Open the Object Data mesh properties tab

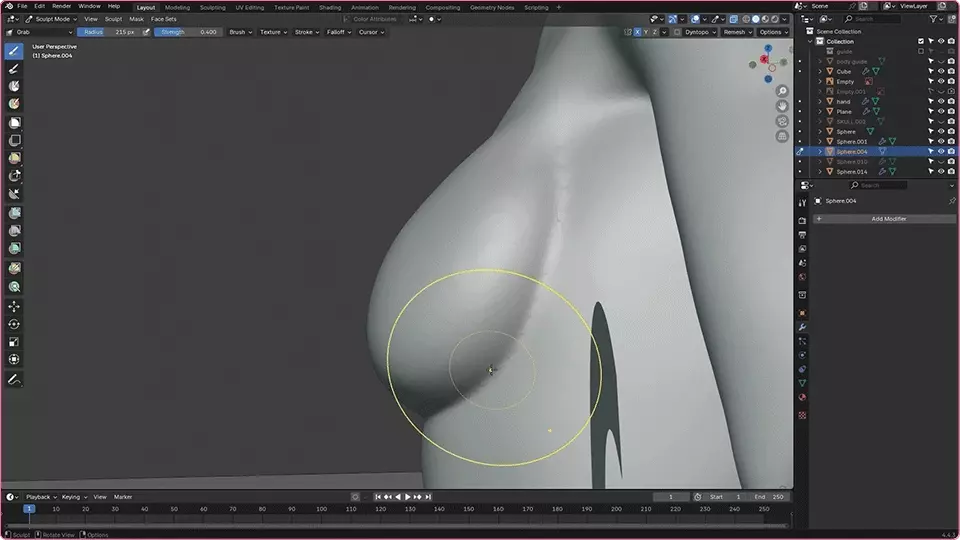coord(802,383)
